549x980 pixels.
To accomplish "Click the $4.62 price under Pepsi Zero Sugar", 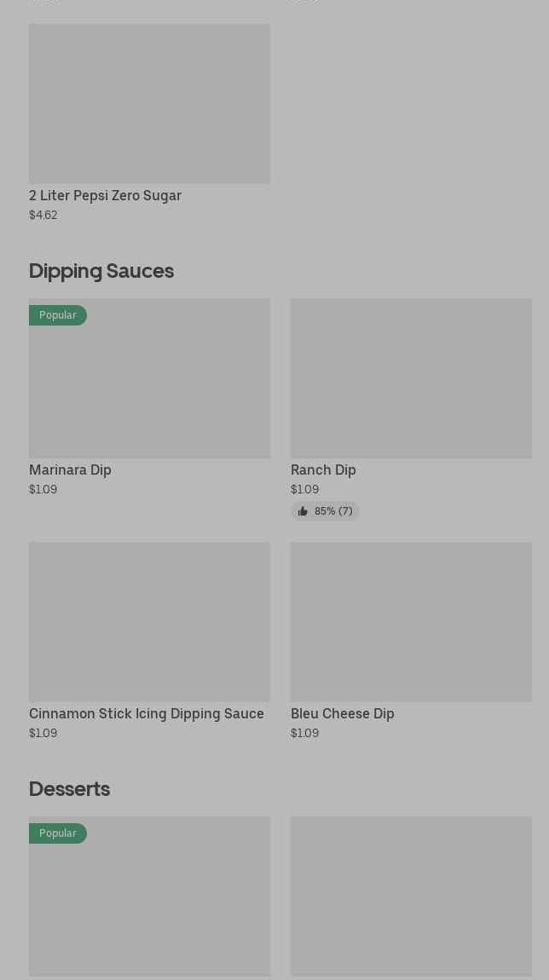I will pyautogui.click(x=43, y=215).
